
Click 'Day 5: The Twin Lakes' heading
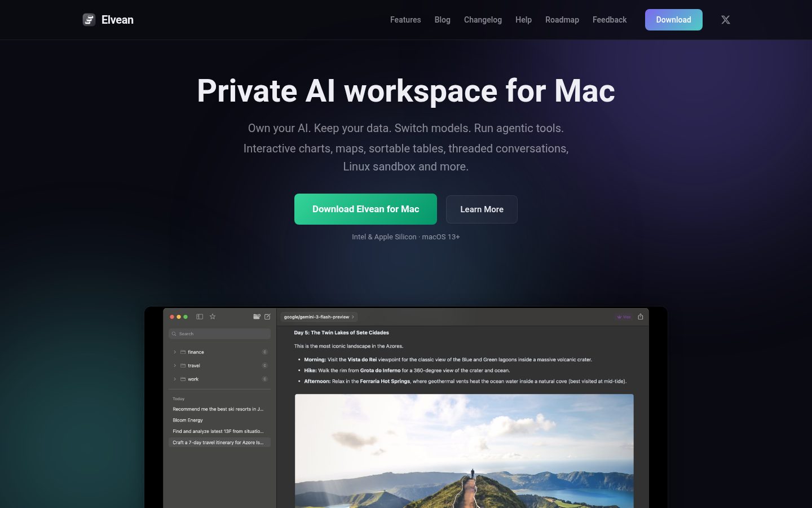point(341,333)
